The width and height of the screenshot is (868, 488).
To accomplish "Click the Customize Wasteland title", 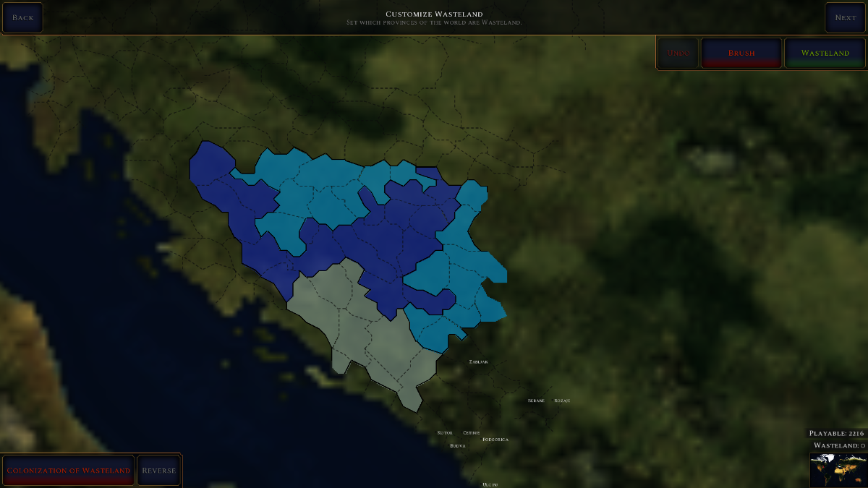I will pos(434,14).
